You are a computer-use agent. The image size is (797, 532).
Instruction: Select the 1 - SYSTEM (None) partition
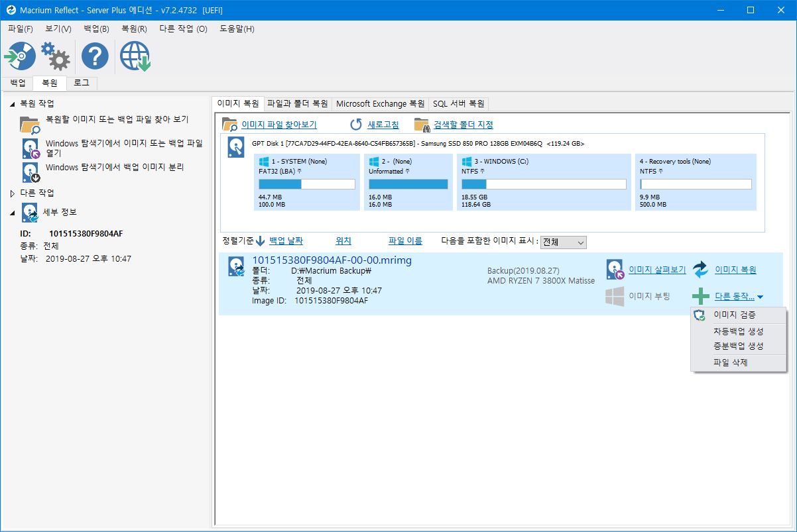coord(307,182)
